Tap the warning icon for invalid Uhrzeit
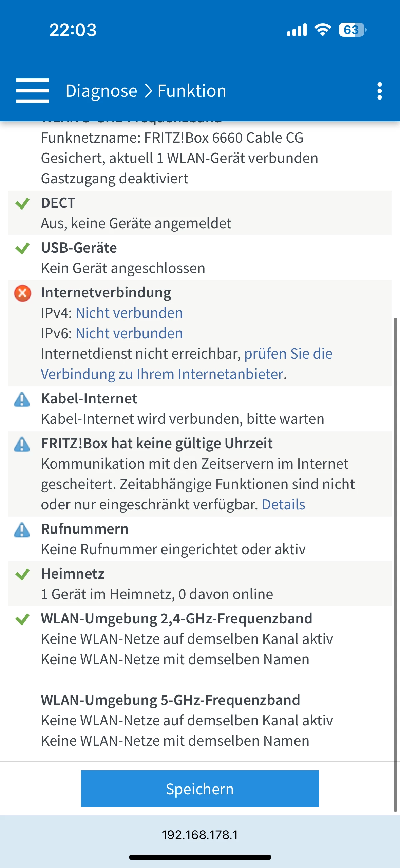This screenshot has height=868, width=400. pyautogui.click(x=22, y=444)
